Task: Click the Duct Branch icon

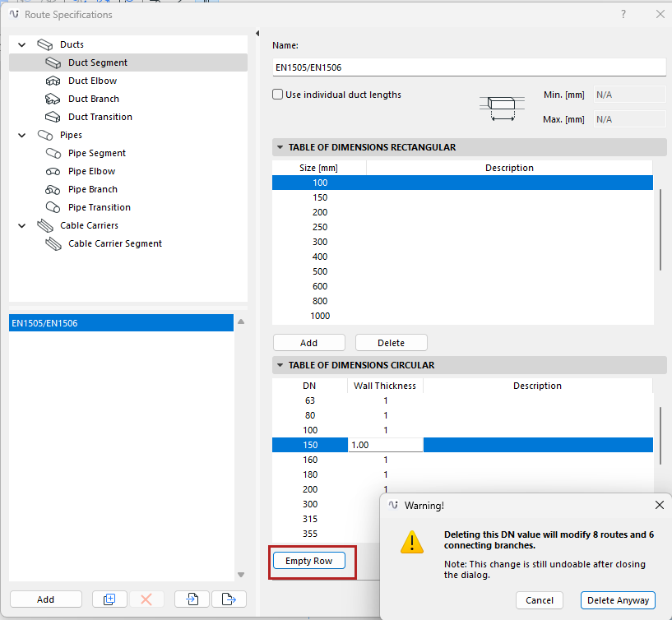Action: pyautogui.click(x=53, y=99)
